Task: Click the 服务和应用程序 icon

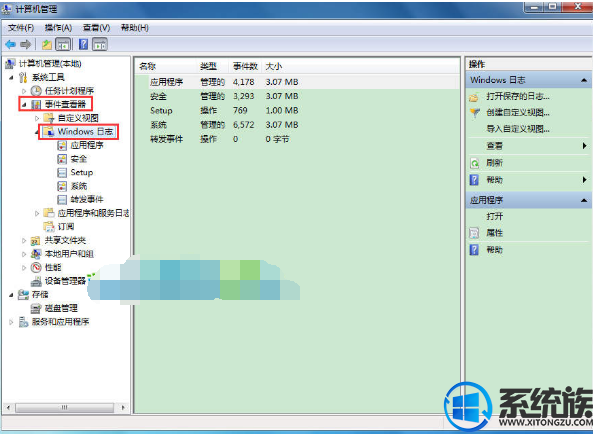Action: point(23,322)
